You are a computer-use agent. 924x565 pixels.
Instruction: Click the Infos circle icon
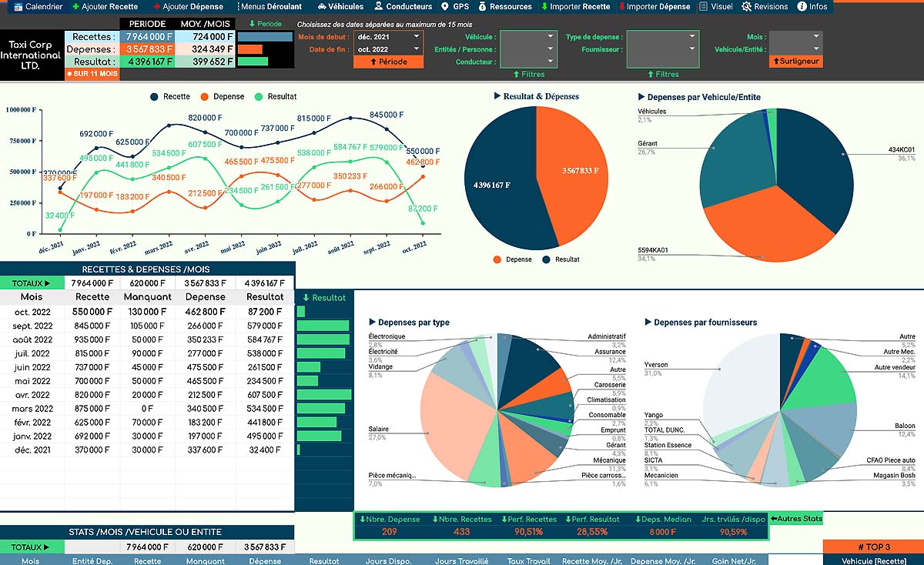(x=802, y=6)
